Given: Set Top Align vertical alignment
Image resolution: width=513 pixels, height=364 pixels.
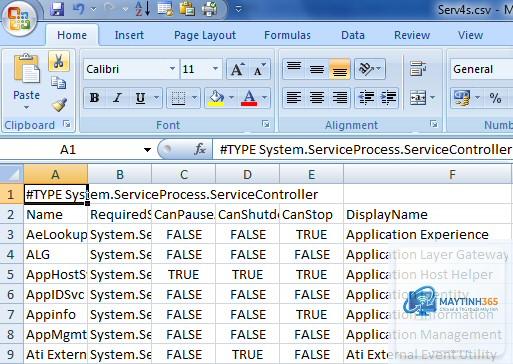Looking at the screenshot, I should point(294,69).
